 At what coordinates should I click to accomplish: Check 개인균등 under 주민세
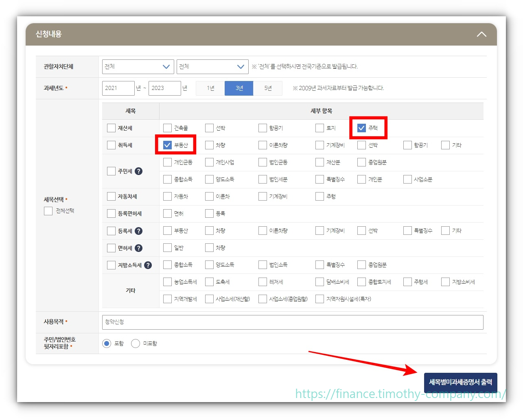pyautogui.click(x=167, y=162)
